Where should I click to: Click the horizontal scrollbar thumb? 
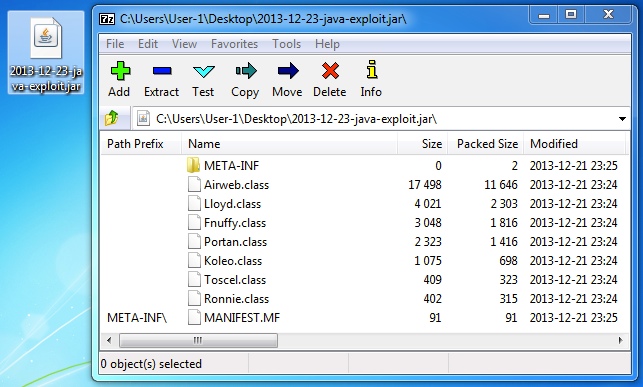click(198, 340)
